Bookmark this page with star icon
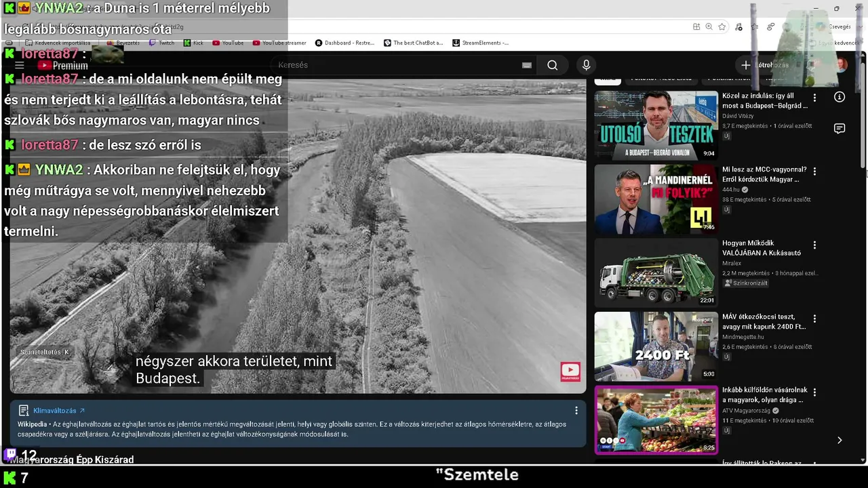The height and width of the screenshot is (488, 868). tap(722, 26)
